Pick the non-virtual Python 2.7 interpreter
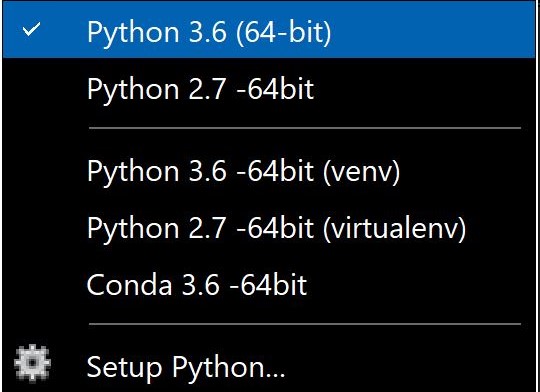The width and height of the screenshot is (540, 392). pos(269,89)
